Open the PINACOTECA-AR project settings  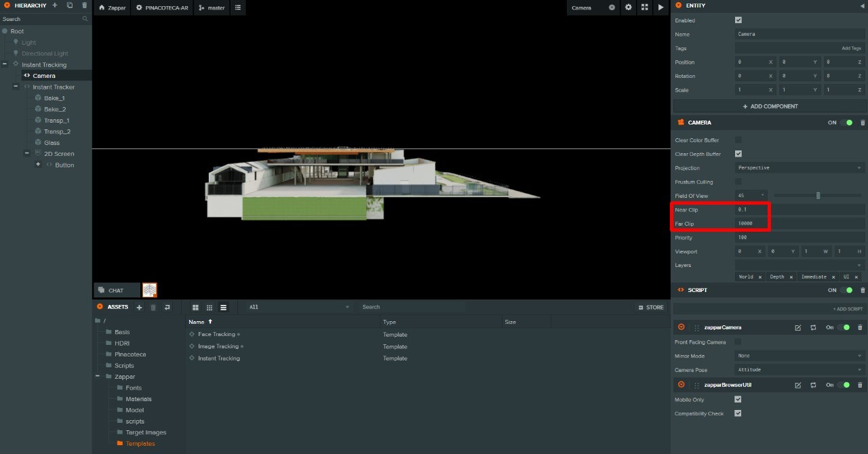[x=161, y=7]
